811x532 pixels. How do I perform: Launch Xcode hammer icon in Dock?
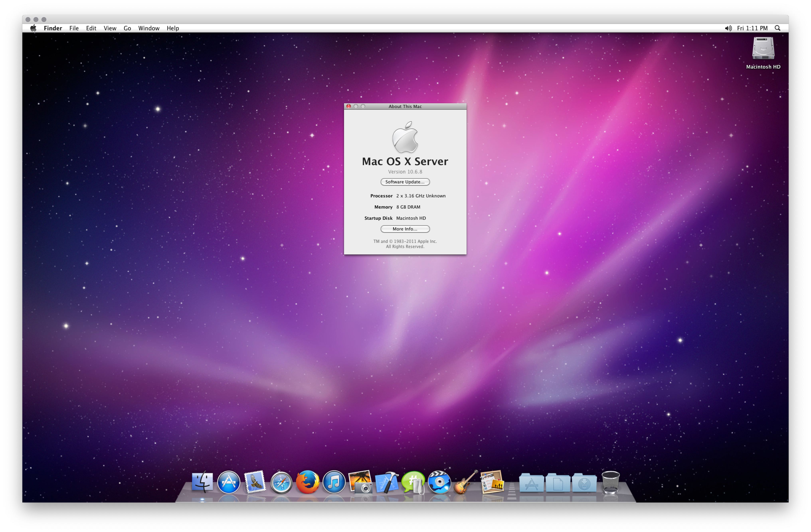pyautogui.click(x=386, y=482)
